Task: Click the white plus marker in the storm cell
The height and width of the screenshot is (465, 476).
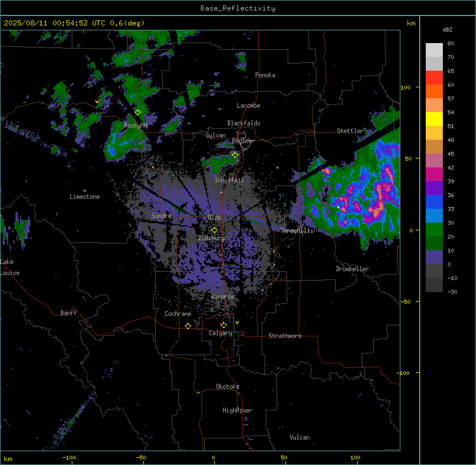Action: coord(338,207)
